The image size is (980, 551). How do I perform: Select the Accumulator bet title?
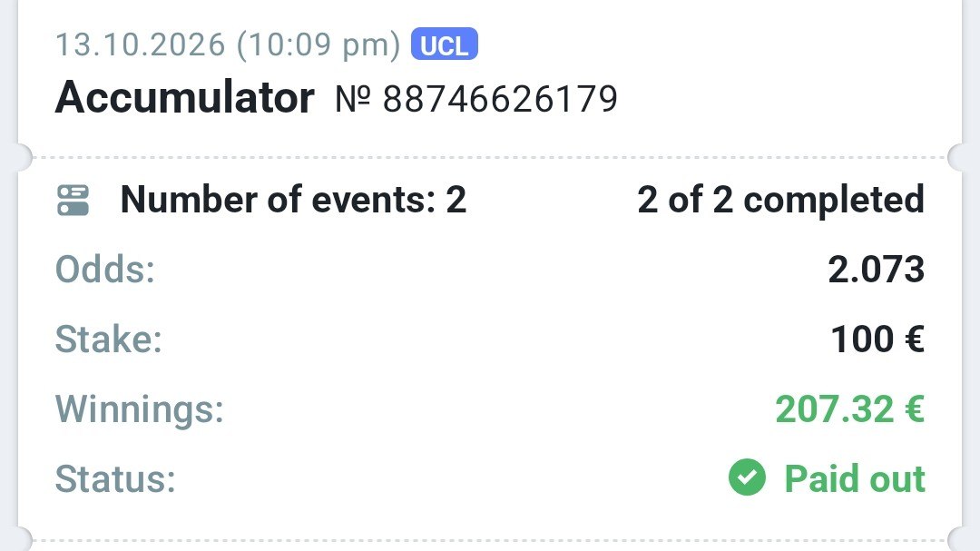point(185,97)
